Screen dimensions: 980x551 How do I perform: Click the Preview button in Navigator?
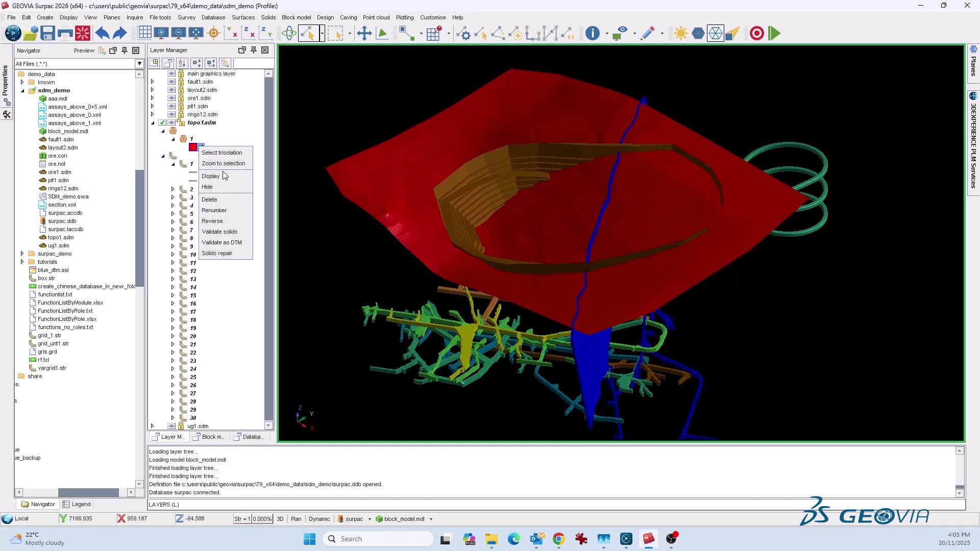click(84, 51)
